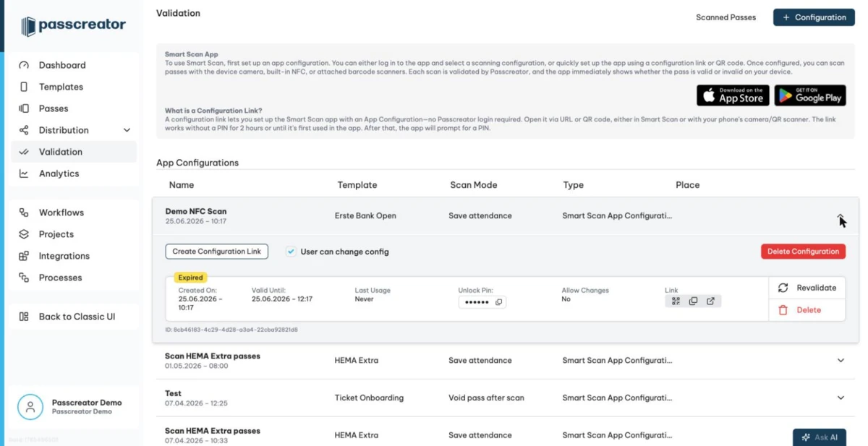Viewport: 868px width, 446px height.
Task: Click the Template column header
Action: pyautogui.click(x=357, y=185)
